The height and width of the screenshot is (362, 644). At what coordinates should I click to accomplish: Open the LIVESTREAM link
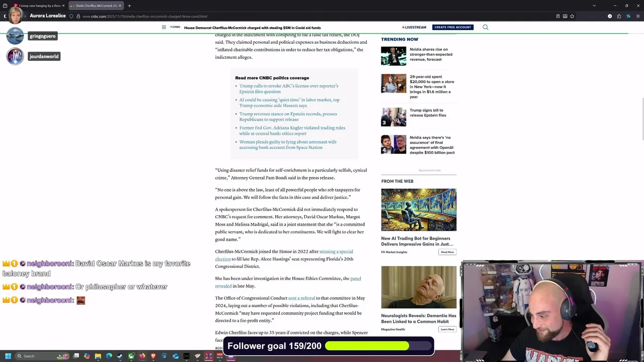pos(414,27)
